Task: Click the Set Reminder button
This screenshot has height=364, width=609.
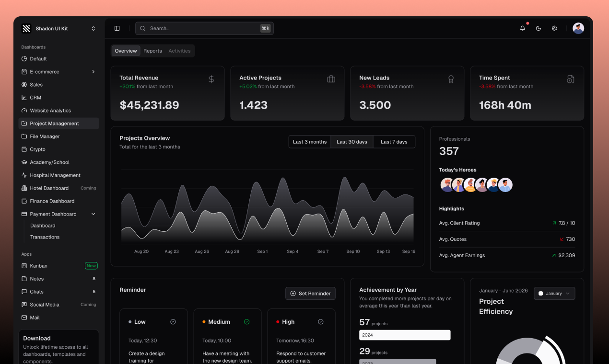Action: (310, 293)
